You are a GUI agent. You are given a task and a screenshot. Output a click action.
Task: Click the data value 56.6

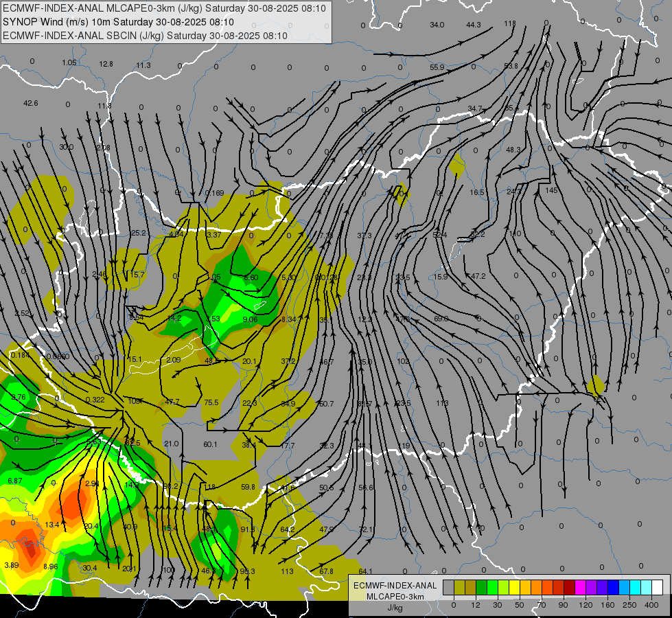(x=366, y=488)
